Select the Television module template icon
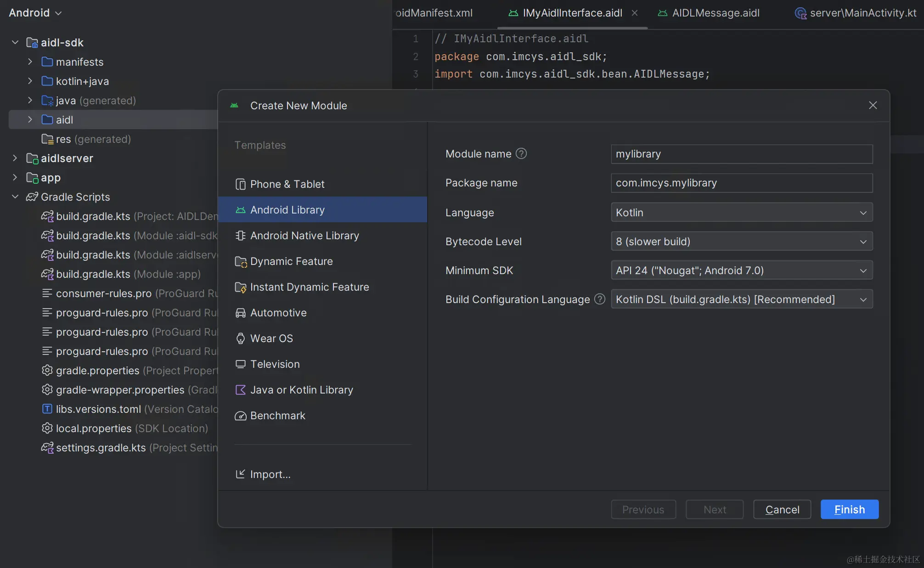This screenshot has height=568, width=924. 239,364
